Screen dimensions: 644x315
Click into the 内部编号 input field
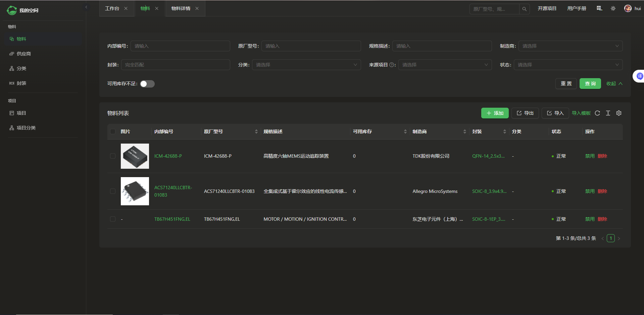coord(180,46)
